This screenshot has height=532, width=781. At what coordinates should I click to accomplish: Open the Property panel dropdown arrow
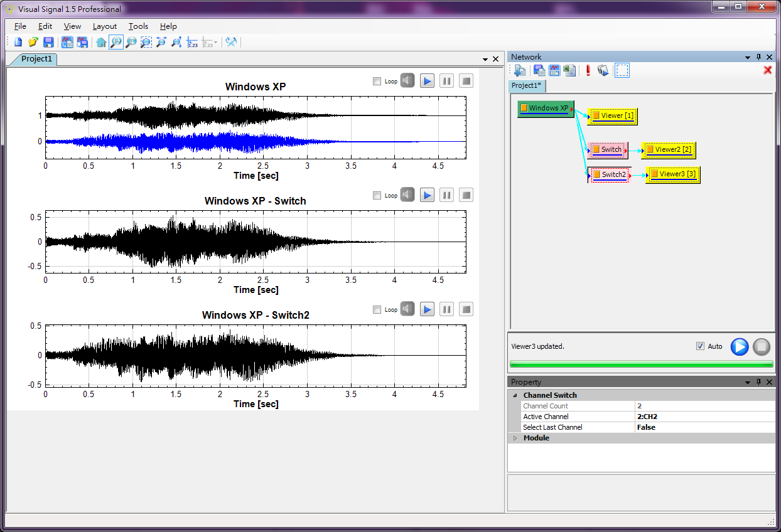point(748,382)
